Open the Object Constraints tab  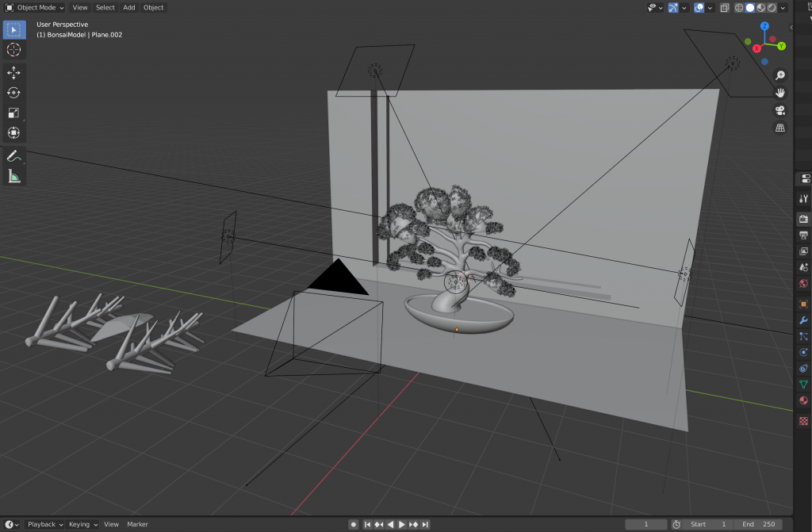803,369
